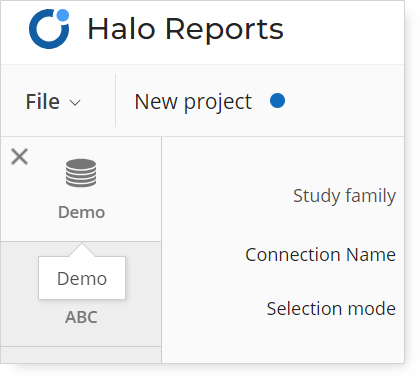
Task: Expand the chevron arrow beside File
Action: [x=75, y=103]
